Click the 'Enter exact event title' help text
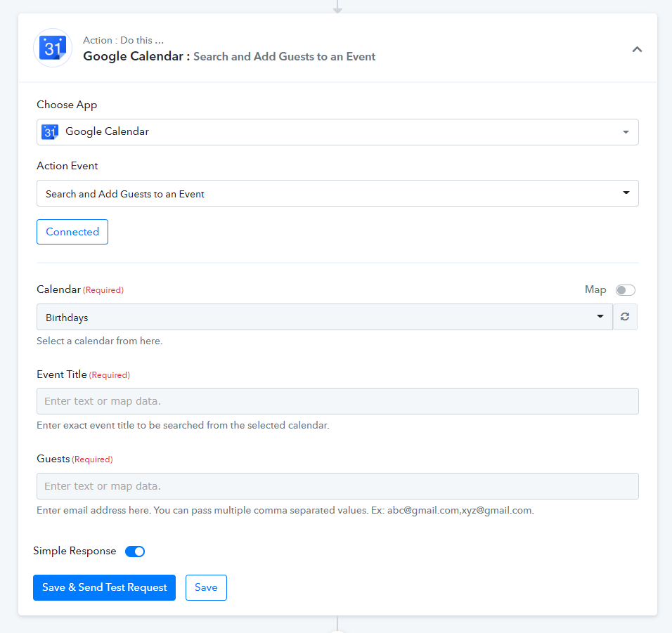The image size is (672, 633). (183, 425)
